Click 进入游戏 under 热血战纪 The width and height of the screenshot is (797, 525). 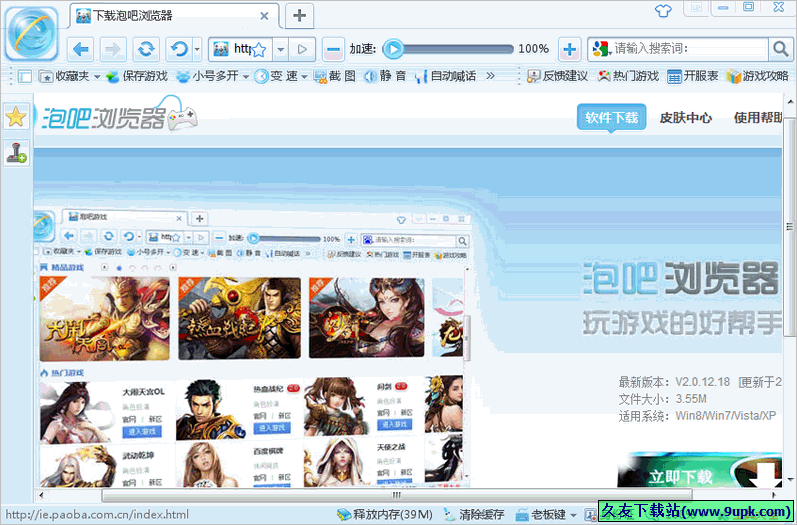[272, 428]
